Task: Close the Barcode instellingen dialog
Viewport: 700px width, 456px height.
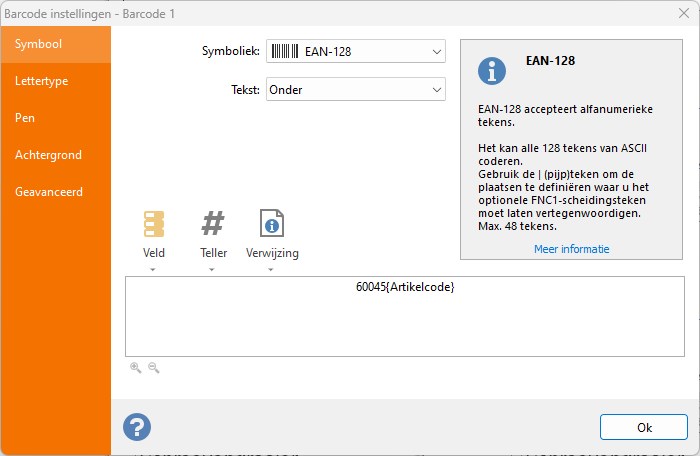Action: coord(683,13)
